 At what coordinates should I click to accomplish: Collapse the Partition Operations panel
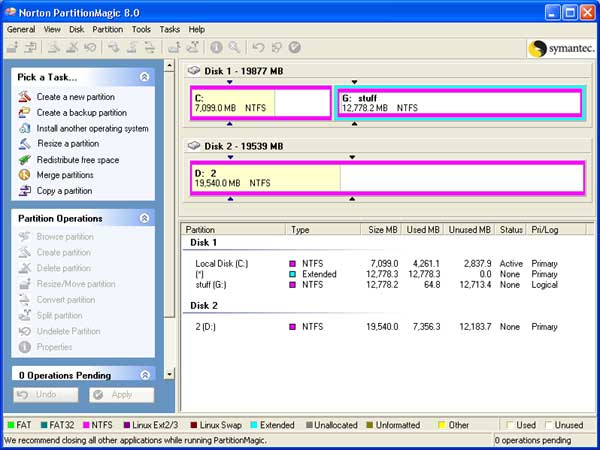[x=144, y=218]
